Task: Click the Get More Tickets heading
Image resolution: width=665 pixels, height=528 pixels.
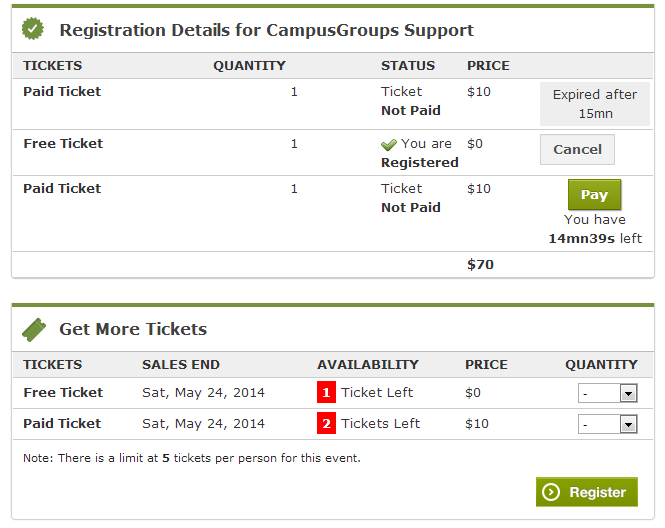Action: tap(133, 329)
